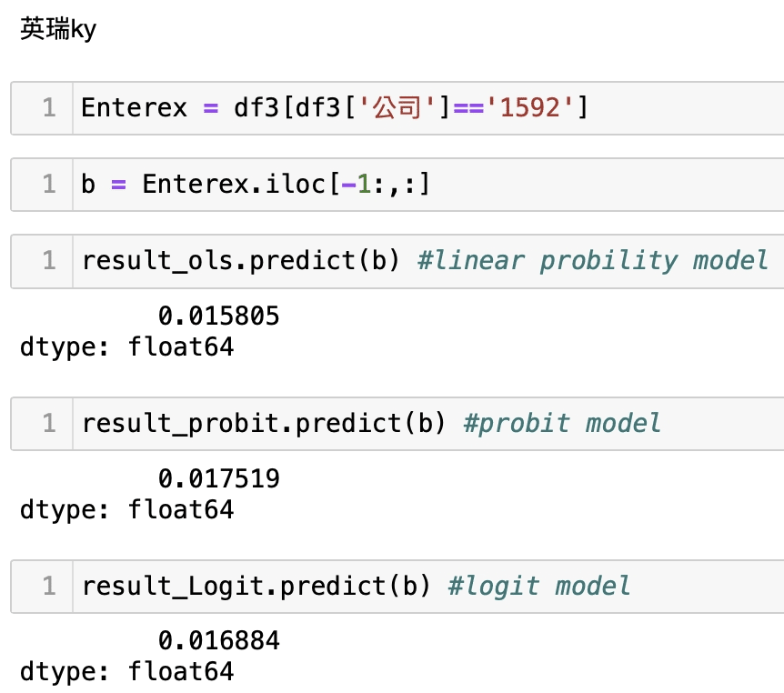
Task: Click the #logit model comment
Action: (538, 586)
